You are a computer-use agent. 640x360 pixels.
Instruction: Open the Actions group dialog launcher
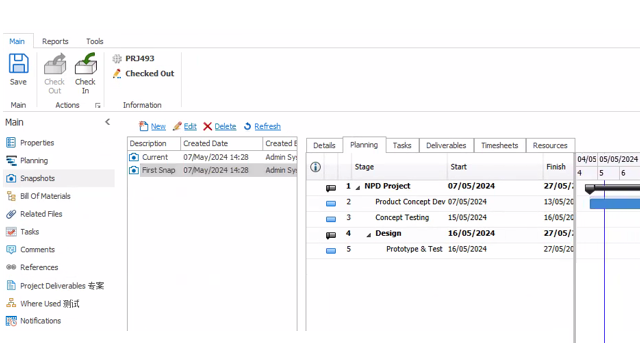(98, 105)
